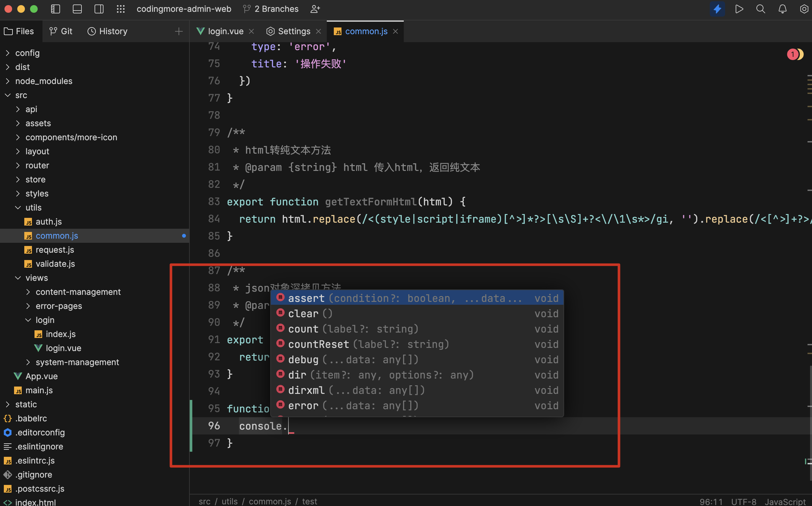Open request.js in file tree
This screenshot has height=506, width=812.
[55, 250]
